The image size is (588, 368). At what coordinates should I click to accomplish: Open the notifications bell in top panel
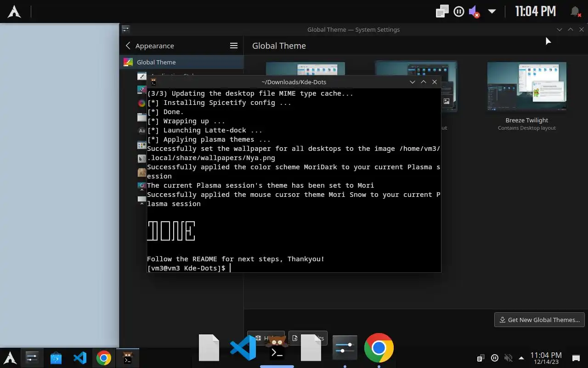pos(575,11)
